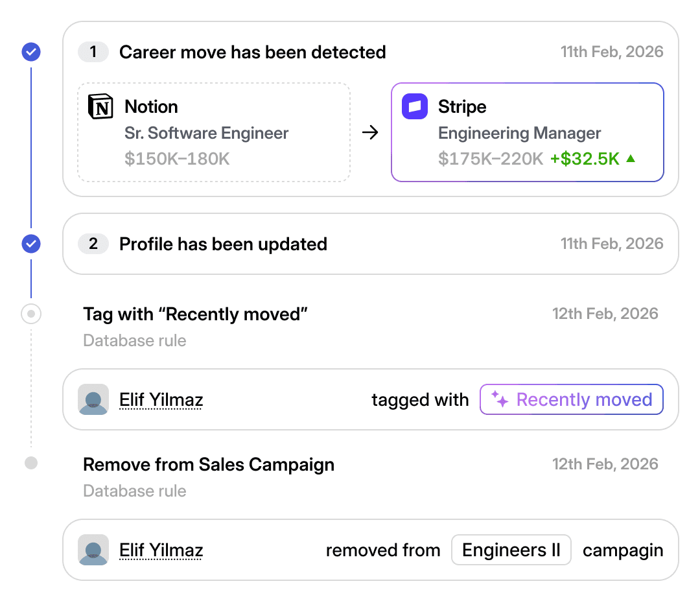Click the Notion logo icon

(100, 107)
